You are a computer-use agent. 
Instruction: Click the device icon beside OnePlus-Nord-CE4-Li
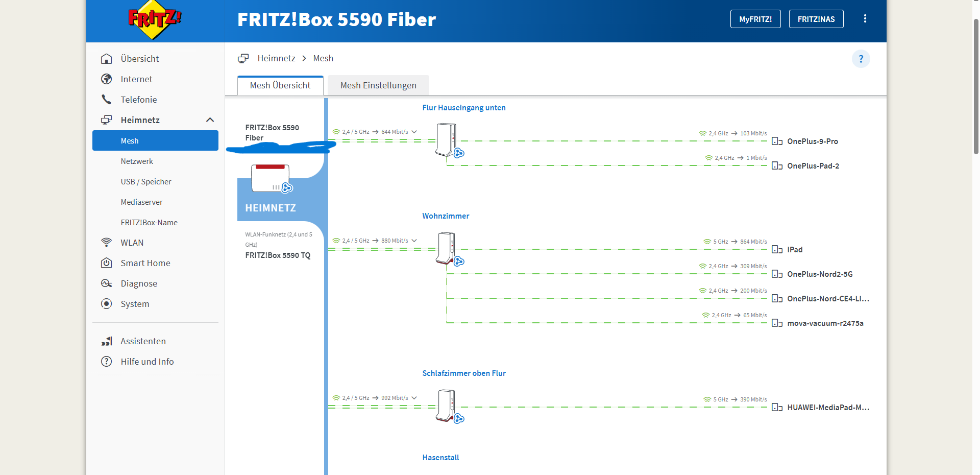tap(777, 299)
